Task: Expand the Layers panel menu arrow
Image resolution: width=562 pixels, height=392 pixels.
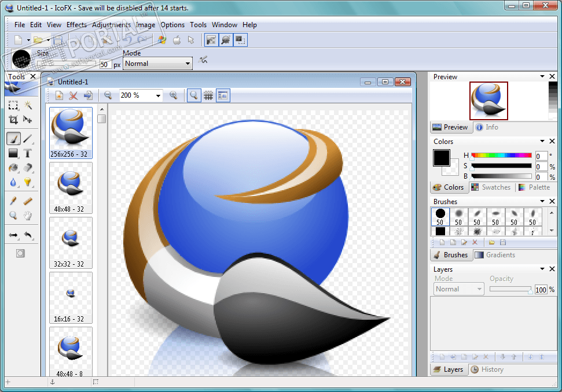Action: point(542,269)
